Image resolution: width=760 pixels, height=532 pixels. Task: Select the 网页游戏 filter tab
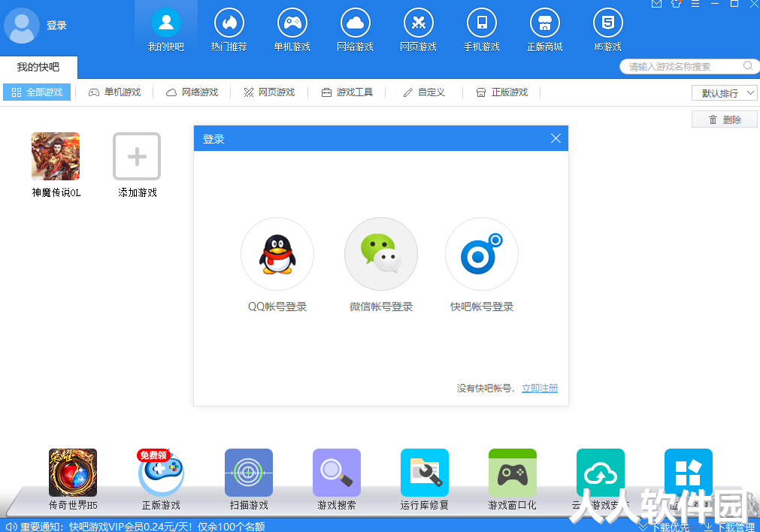coord(269,92)
